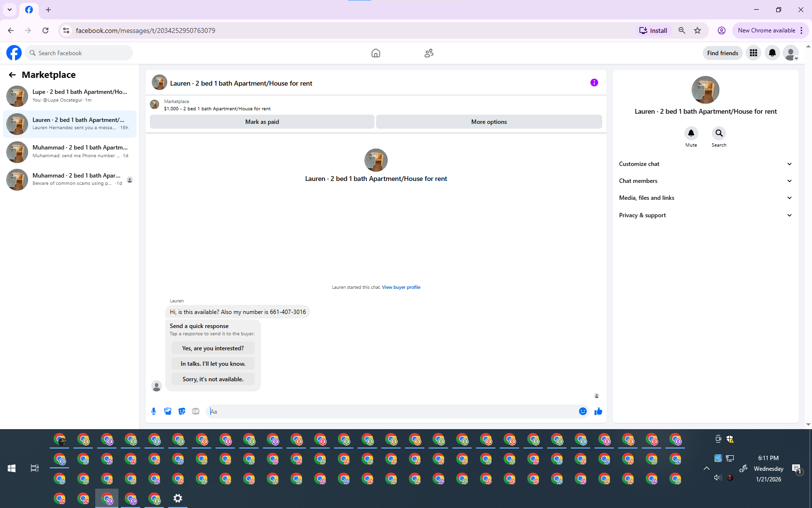Search in conversation with the magnifier icon
Image resolution: width=812 pixels, height=508 pixels.
click(719, 133)
